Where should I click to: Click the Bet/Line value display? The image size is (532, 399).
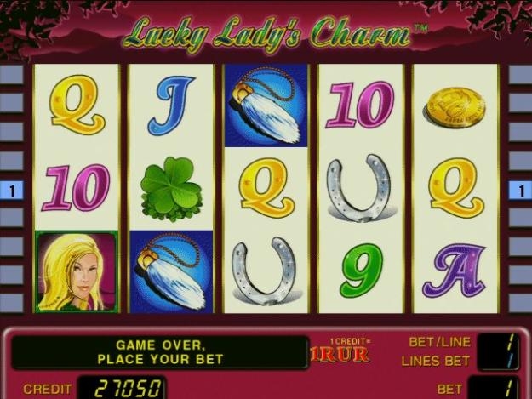click(498, 342)
